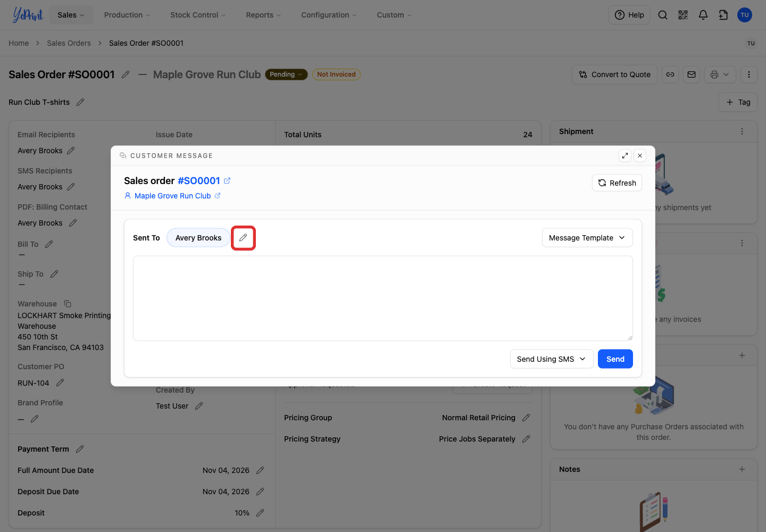Open notifications bell icon
The height and width of the screenshot is (532, 766).
[x=703, y=15]
